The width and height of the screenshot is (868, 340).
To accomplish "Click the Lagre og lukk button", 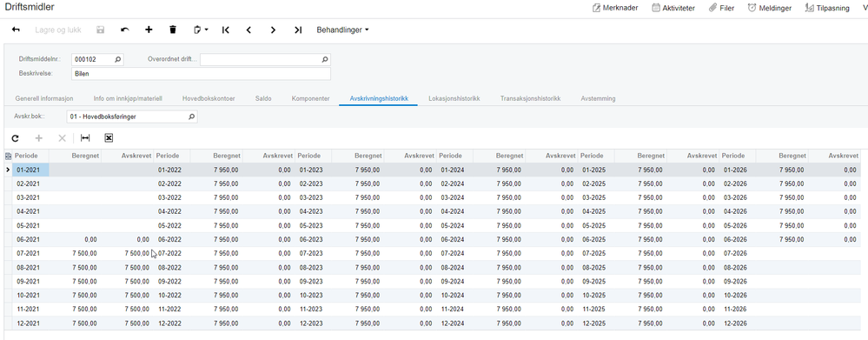I will click(x=58, y=30).
